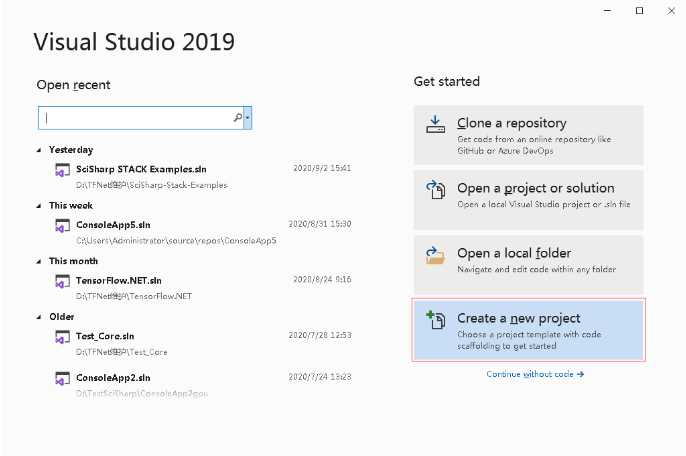Click the 2020/8/24 9:16 timestamp
The width and height of the screenshot is (686, 456).
[x=322, y=279]
